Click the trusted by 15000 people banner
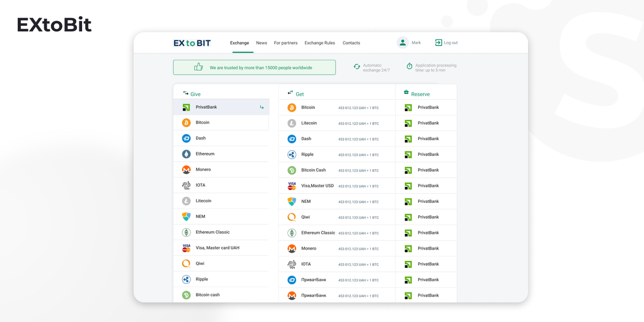Screen dimensions: 644x322 pos(254,67)
